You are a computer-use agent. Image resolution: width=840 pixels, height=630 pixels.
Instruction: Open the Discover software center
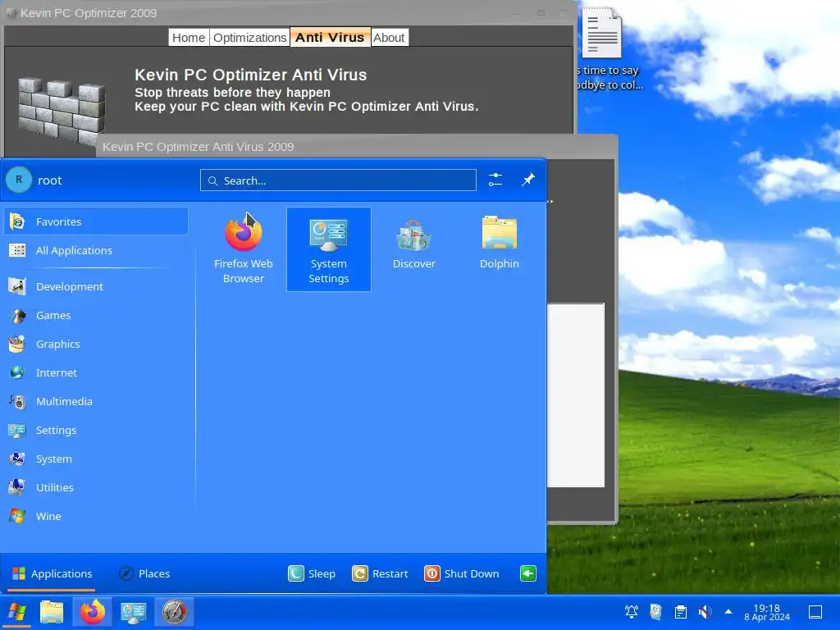coord(413,249)
